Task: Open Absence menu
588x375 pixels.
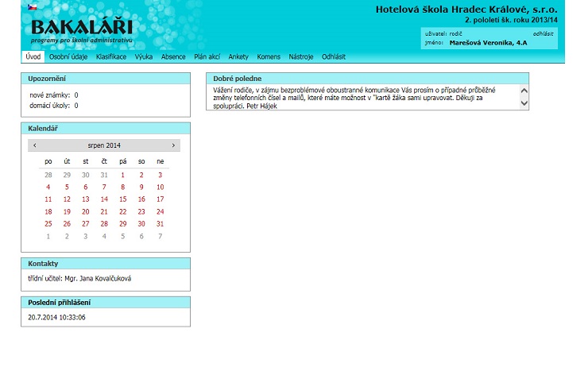Action: click(x=173, y=56)
